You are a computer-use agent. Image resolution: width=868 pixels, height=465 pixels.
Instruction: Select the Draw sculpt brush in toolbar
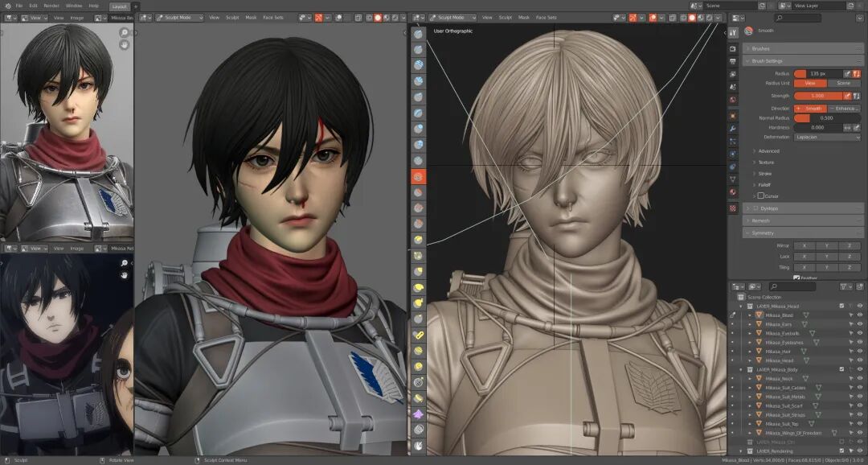(x=419, y=34)
